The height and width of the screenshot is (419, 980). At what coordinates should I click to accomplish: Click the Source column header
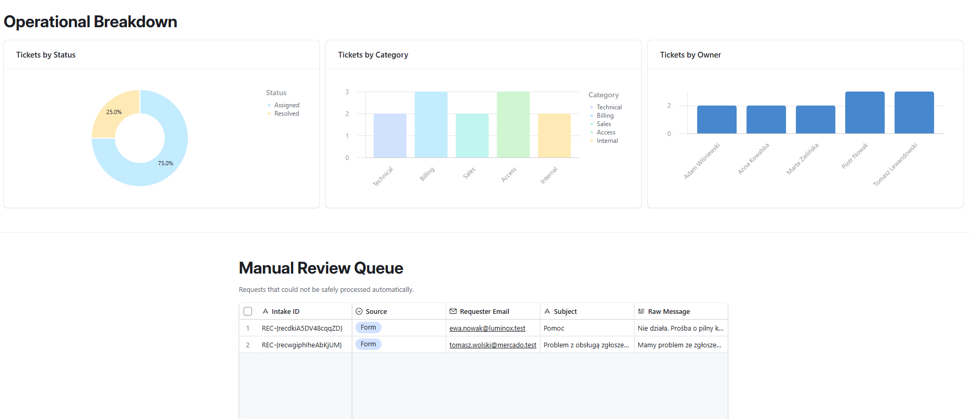[399, 311]
